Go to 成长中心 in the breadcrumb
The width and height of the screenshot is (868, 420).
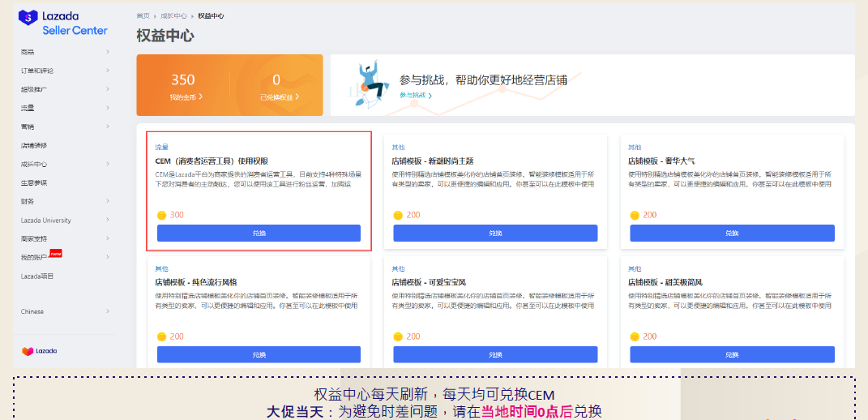tap(174, 15)
